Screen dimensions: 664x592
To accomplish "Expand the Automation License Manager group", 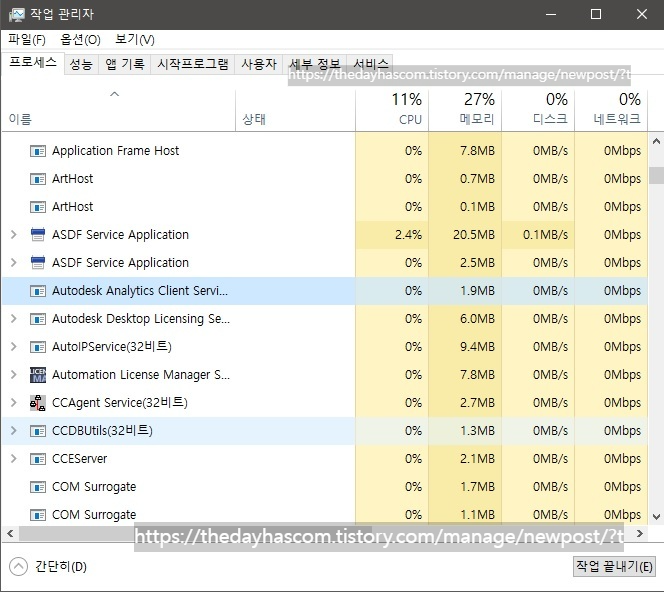I will 14,374.
